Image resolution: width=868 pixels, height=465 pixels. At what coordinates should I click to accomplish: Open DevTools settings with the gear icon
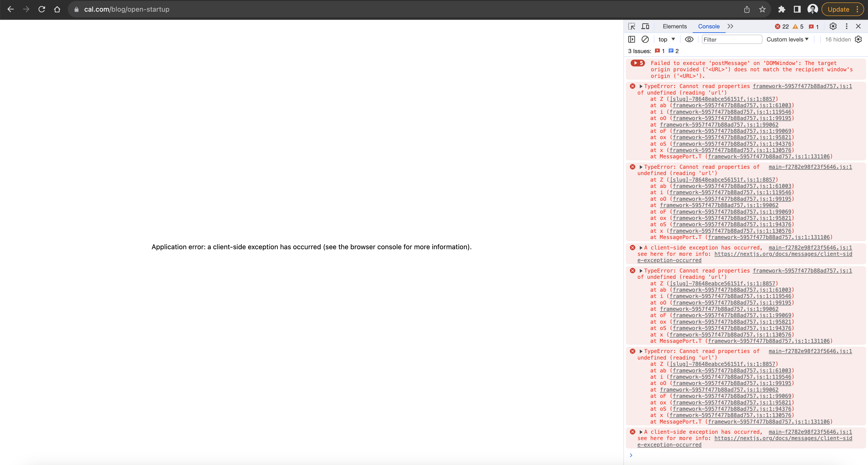click(x=833, y=26)
